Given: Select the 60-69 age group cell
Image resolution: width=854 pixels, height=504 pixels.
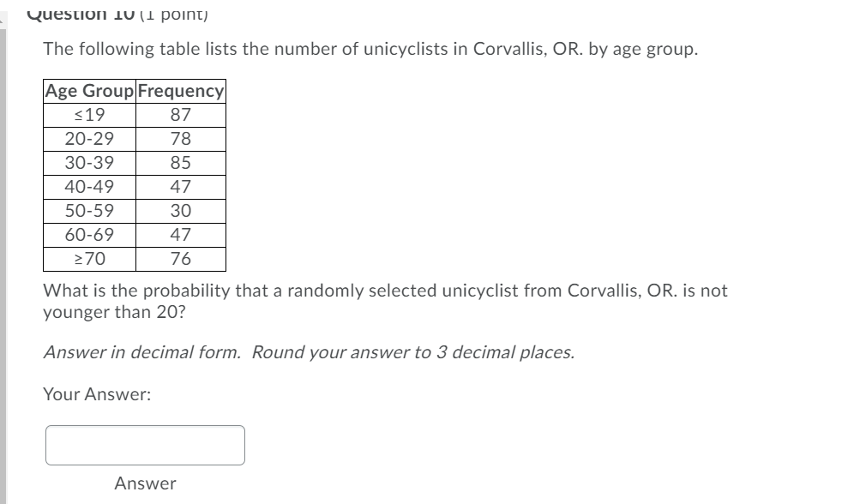Looking at the screenshot, I should [x=89, y=235].
